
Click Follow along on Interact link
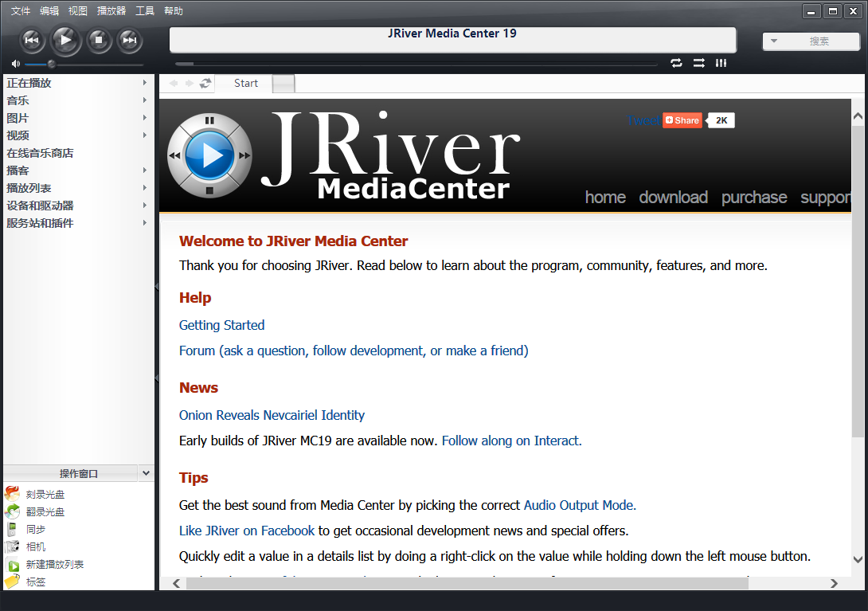pyautogui.click(x=511, y=441)
